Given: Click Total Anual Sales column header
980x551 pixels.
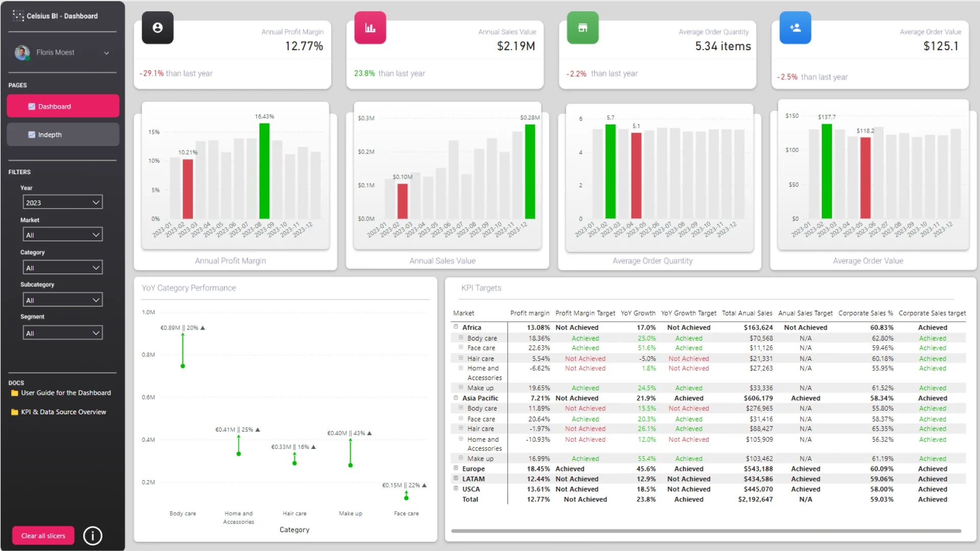Looking at the screenshot, I should click(x=747, y=313).
